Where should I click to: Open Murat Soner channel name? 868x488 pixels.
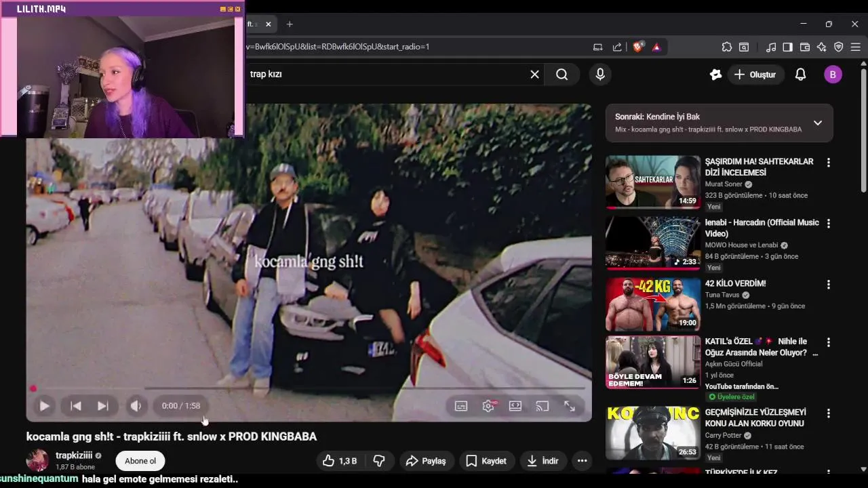(x=724, y=184)
